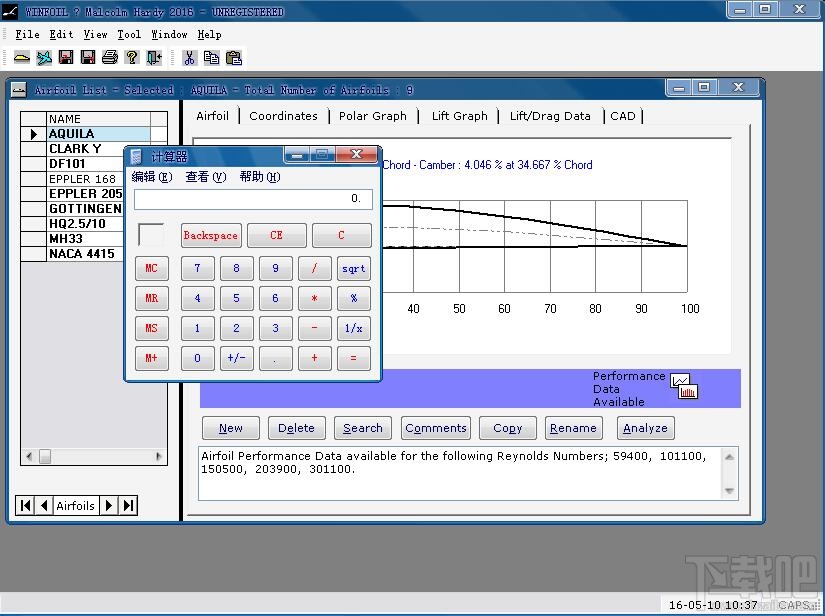
Task: Click the Performance Data Available graph icon
Action: click(685, 385)
